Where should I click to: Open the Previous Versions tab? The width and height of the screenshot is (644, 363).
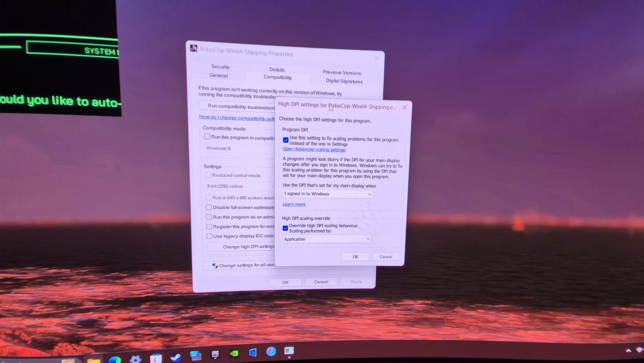pos(342,73)
